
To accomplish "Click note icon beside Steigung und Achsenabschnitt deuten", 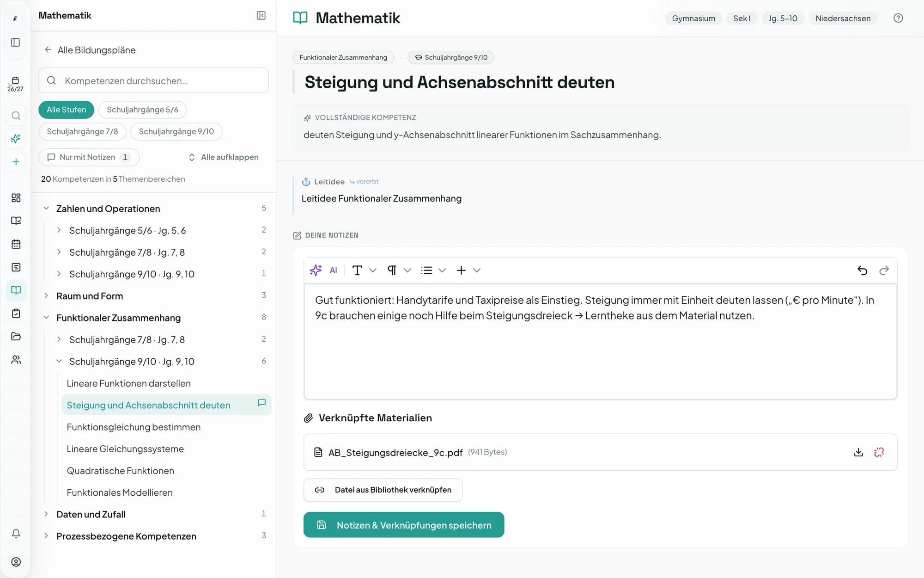I will 261,403.
